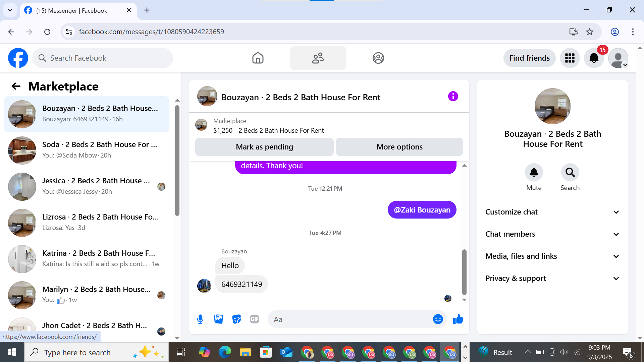Screen dimensions: 644x362
Task: Open the account profile avatar menu
Action: (618, 58)
